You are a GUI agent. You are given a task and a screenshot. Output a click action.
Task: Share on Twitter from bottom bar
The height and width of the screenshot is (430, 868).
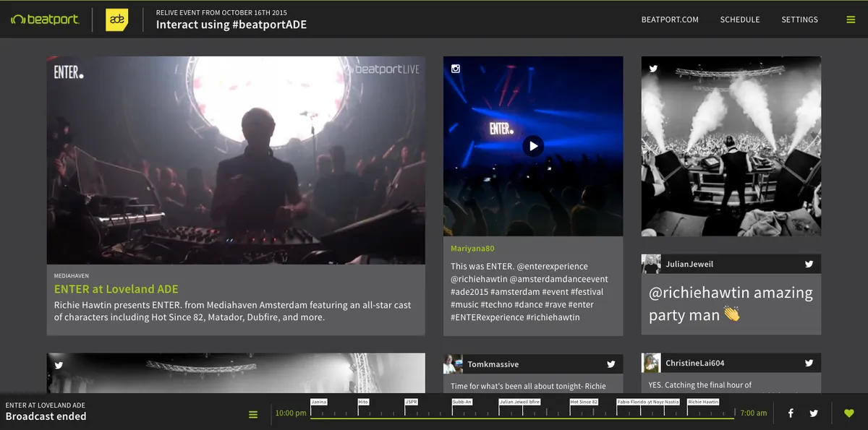tap(814, 413)
